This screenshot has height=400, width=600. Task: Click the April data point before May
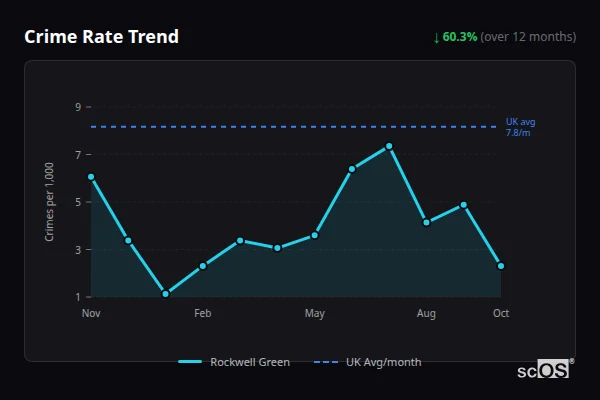tap(277, 248)
